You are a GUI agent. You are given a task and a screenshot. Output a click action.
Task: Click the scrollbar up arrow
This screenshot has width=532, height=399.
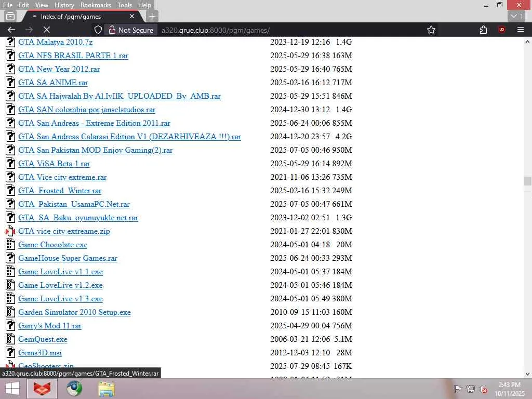527,42
